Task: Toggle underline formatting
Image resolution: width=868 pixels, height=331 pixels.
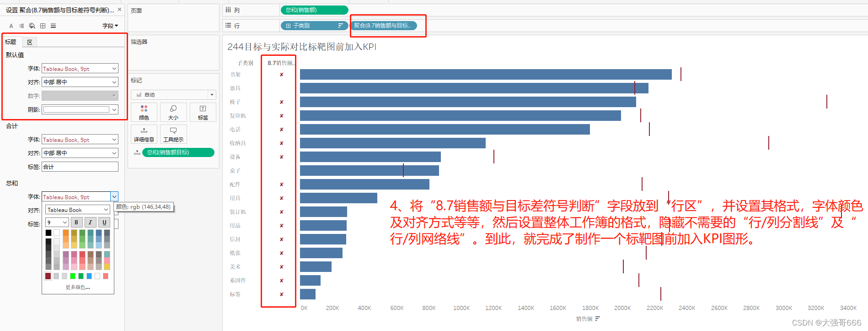Action: [x=104, y=222]
